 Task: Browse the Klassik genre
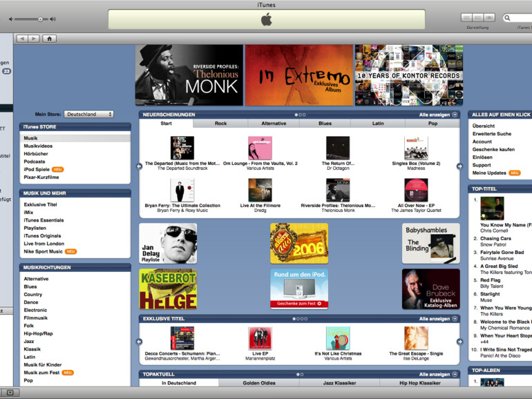[32, 349]
